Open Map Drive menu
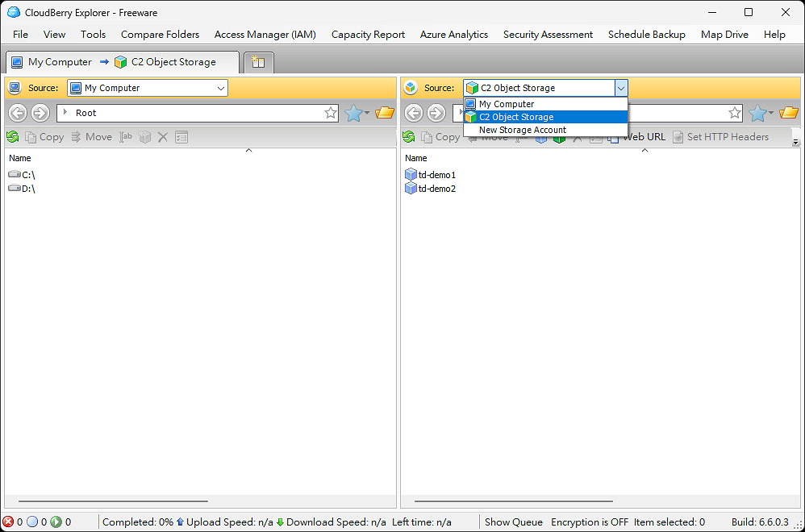 pyautogui.click(x=724, y=35)
